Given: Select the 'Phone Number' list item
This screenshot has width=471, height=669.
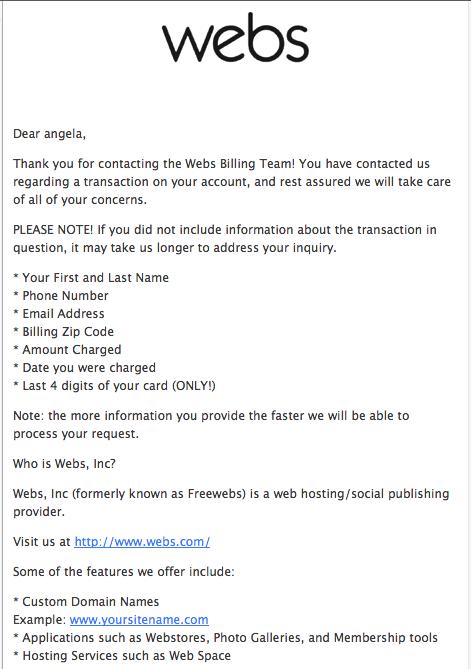Looking at the screenshot, I should click(61, 296).
